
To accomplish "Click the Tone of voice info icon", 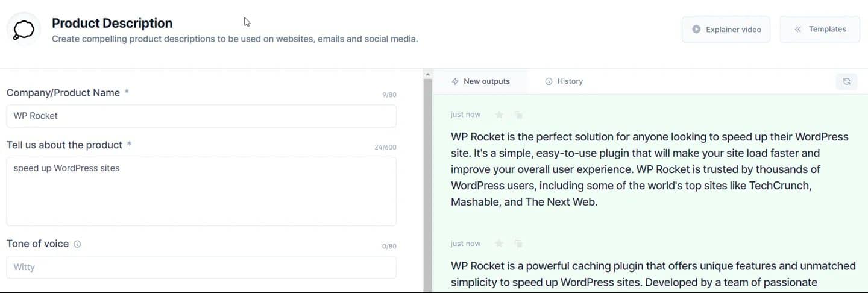I will (77, 244).
